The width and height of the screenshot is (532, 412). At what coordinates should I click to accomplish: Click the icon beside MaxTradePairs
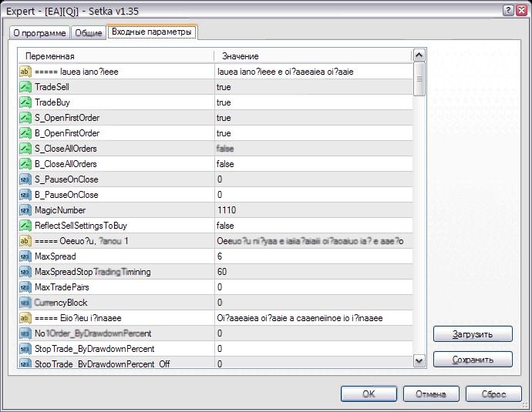(25, 287)
